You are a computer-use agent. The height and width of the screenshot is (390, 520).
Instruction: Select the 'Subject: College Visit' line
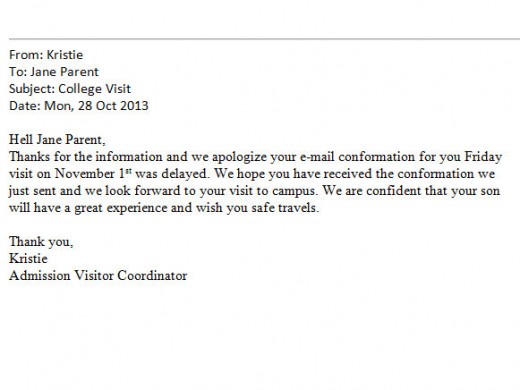click(x=70, y=89)
